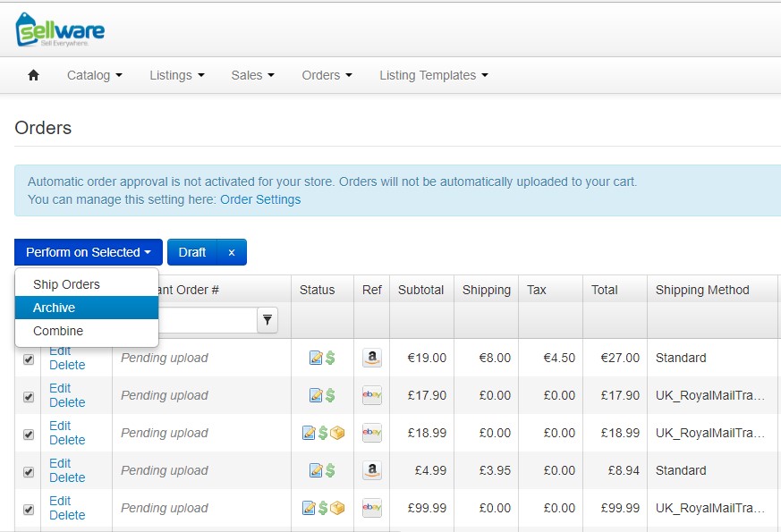
Task: Choose Archive from the dropdown
Action: tap(87, 308)
